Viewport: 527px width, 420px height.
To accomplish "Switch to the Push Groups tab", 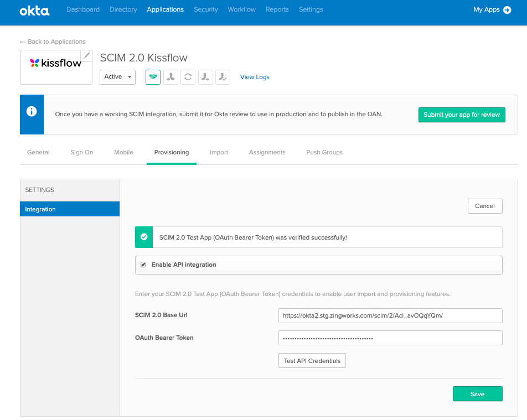I will click(x=324, y=152).
